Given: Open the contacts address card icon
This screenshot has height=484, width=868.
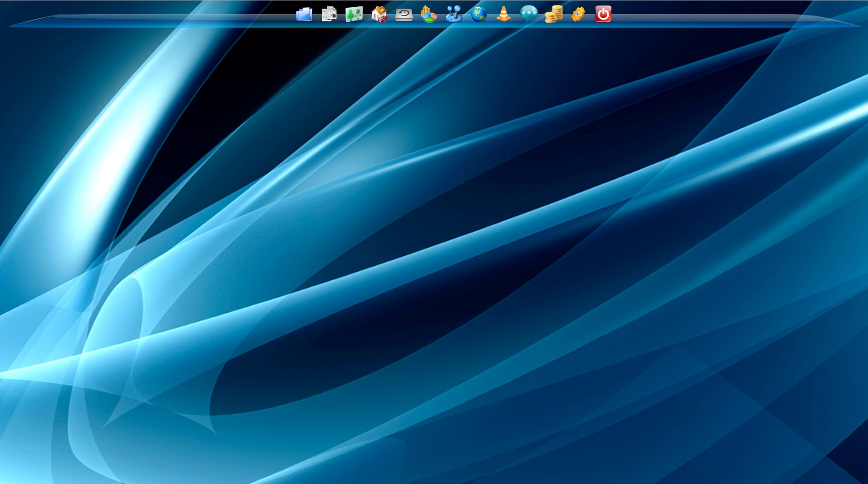Looking at the screenshot, I should 354,14.
